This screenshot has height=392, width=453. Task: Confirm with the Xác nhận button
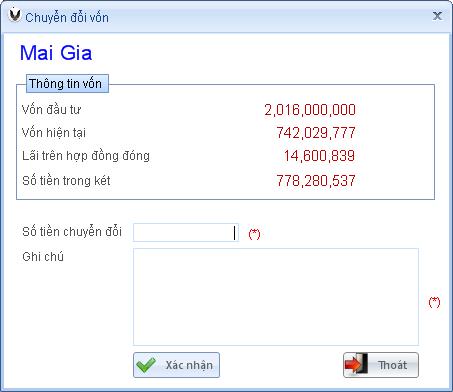[x=176, y=365]
